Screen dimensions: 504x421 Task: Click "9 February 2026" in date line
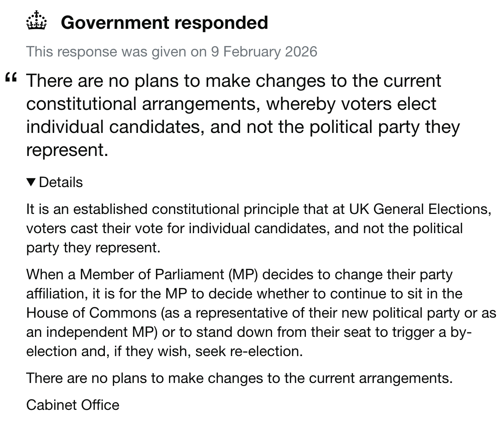tap(264, 51)
